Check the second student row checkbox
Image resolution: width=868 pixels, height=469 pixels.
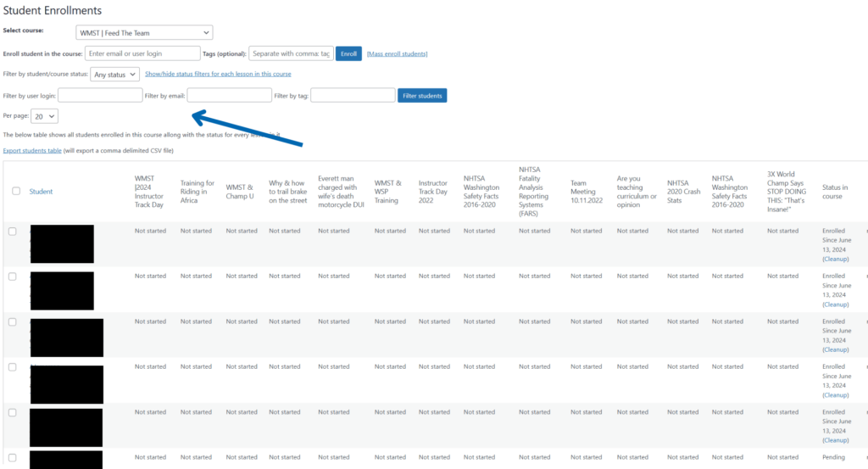(13, 276)
